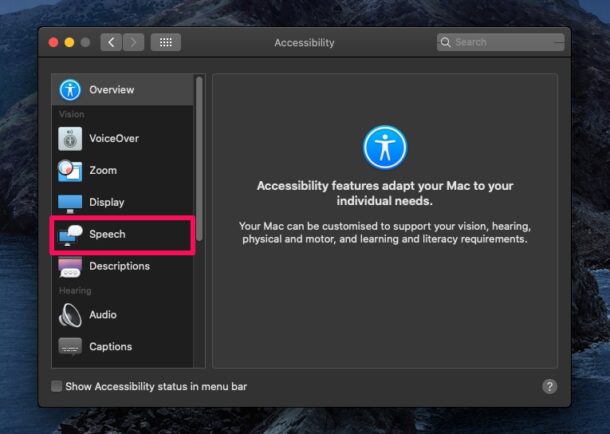610x434 pixels.
Task: Click the large blue accessibility figure icon
Action: (385, 148)
